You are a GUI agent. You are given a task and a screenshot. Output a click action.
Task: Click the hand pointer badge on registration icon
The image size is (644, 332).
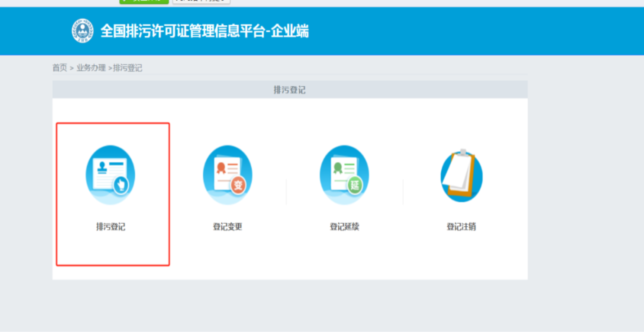tap(121, 185)
